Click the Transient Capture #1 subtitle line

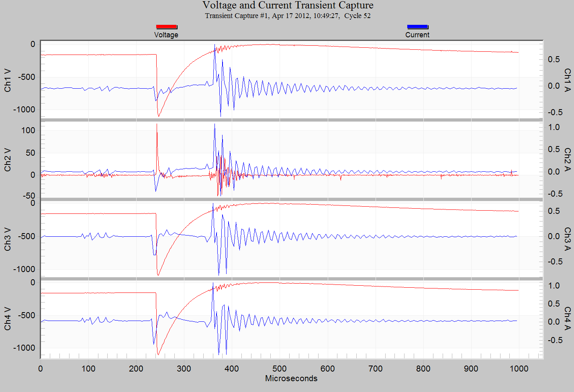tap(288, 16)
